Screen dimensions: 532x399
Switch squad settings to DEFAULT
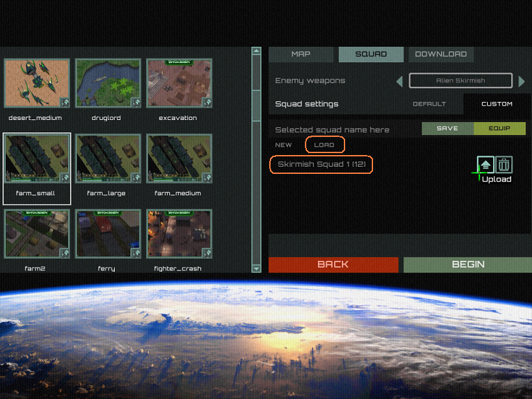click(429, 104)
